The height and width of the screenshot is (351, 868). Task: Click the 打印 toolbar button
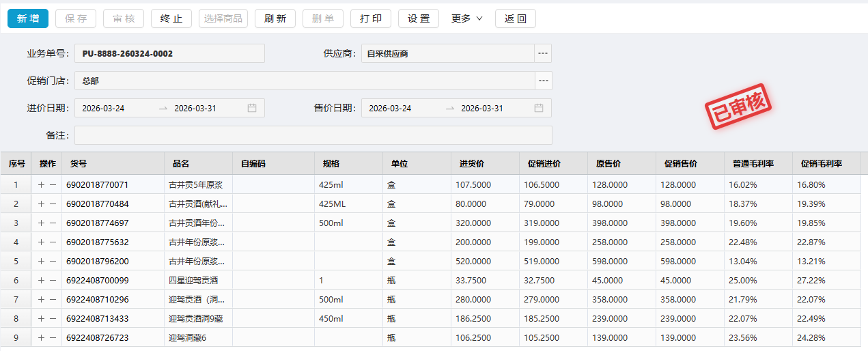pyautogui.click(x=371, y=18)
